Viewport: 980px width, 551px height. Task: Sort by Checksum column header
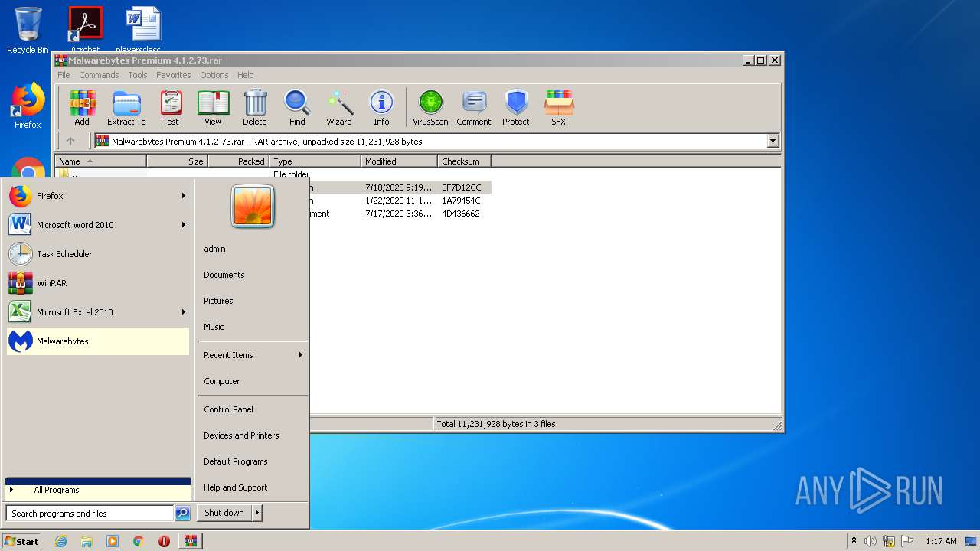pyautogui.click(x=465, y=161)
